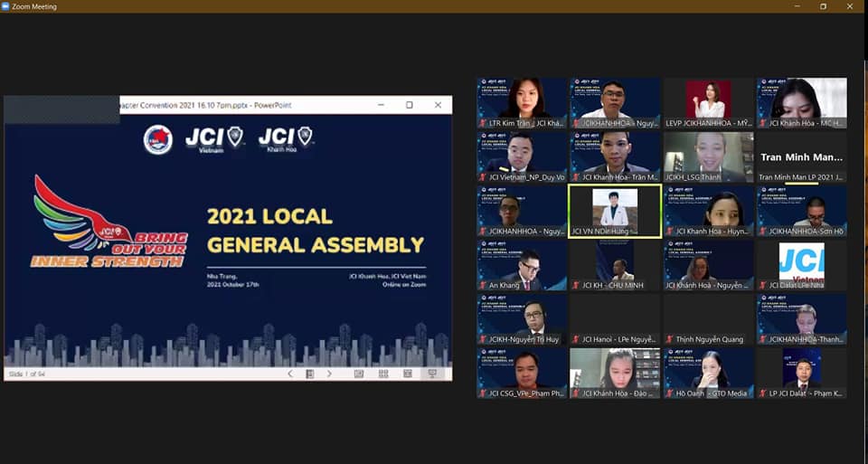Click the round red-and-blue emblem logo on slide
Viewport: 868px width, 464px height.
click(157, 139)
